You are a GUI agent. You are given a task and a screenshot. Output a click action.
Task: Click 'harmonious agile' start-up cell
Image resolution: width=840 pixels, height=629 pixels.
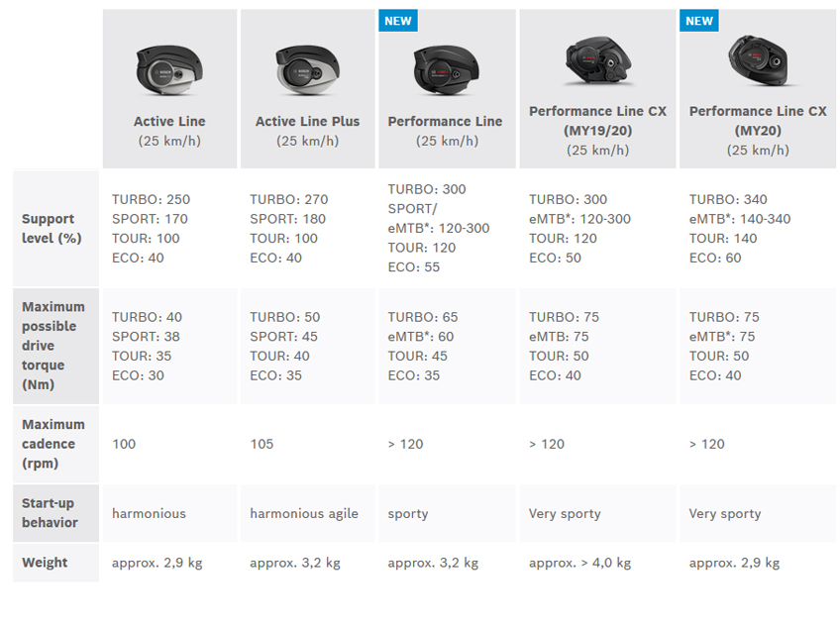tap(304, 513)
